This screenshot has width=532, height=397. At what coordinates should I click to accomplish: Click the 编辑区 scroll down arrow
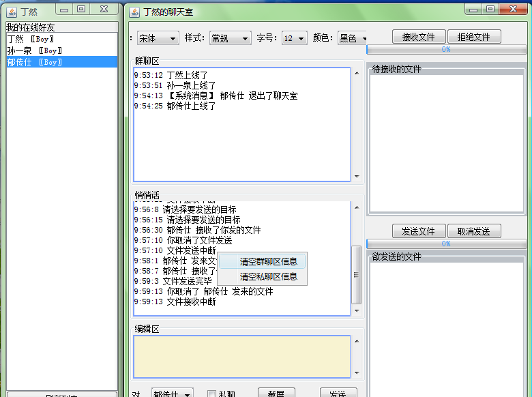pyautogui.click(x=357, y=372)
